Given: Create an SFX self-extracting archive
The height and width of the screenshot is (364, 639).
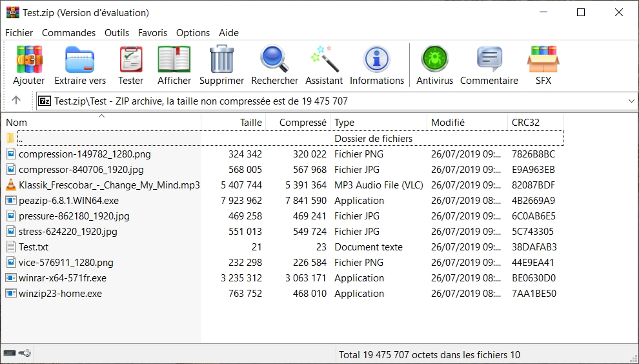Looking at the screenshot, I should [x=543, y=60].
